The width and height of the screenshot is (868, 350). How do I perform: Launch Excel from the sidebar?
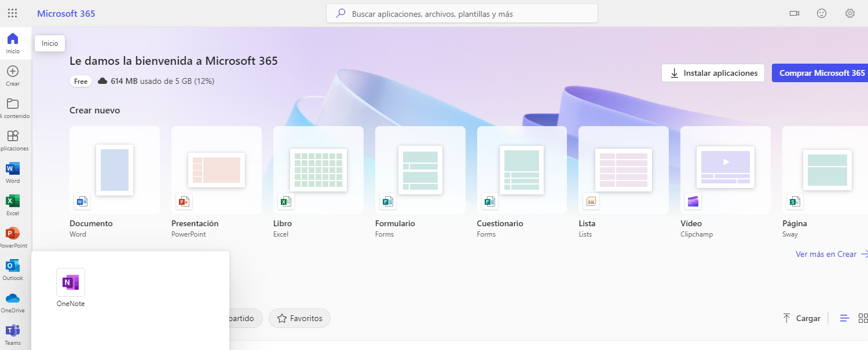pyautogui.click(x=13, y=205)
